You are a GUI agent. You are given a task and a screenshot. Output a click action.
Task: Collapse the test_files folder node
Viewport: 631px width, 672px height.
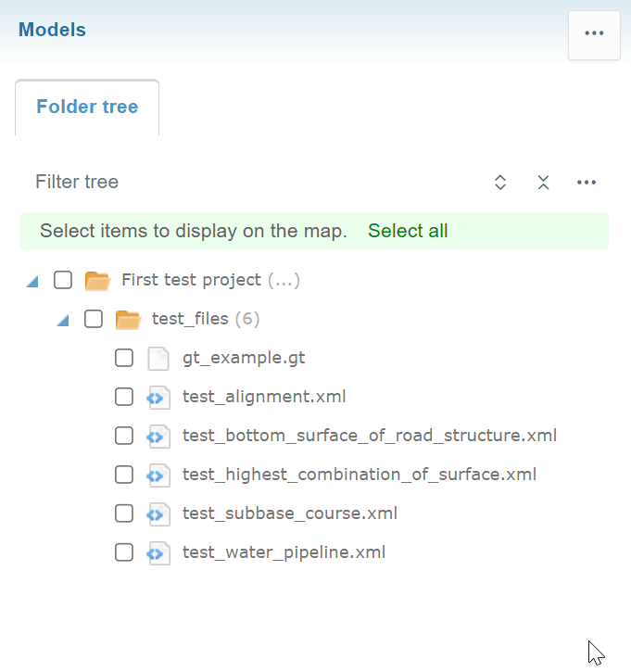pyautogui.click(x=63, y=320)
